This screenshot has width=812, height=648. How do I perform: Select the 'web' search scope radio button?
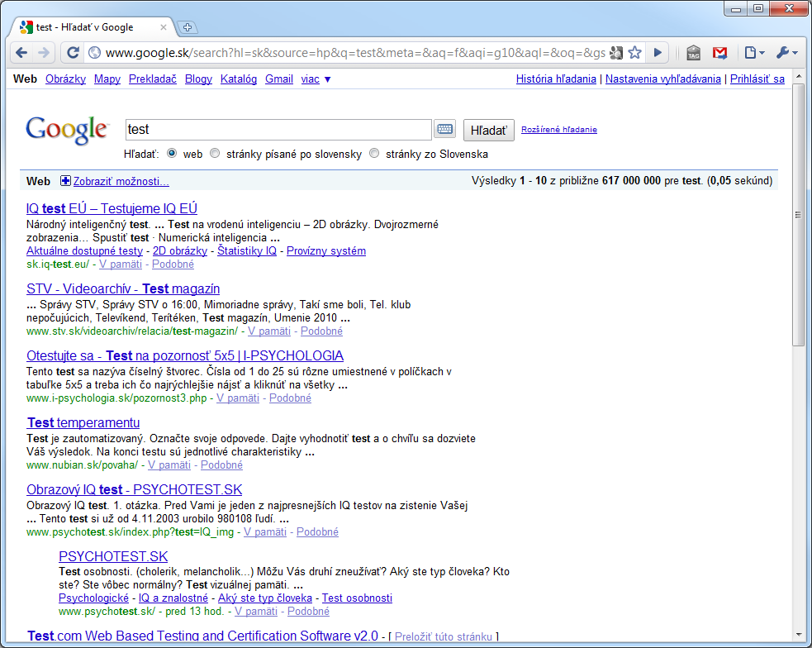coord(172,154)
